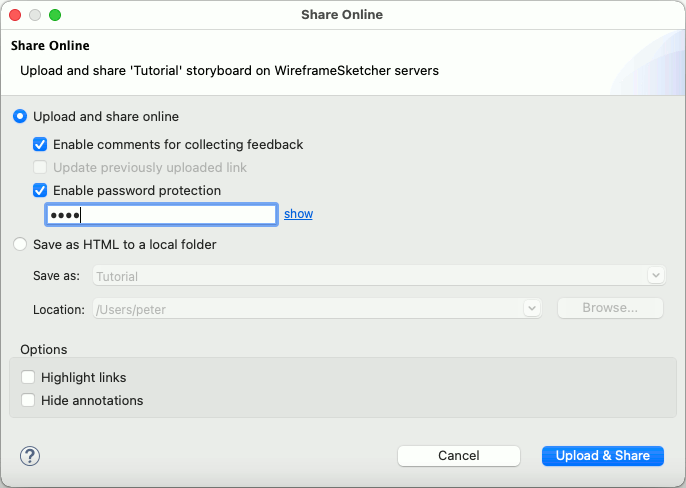Click the red close window button
Viewport: 686px width, 488px height.
[x=15, y=15]
